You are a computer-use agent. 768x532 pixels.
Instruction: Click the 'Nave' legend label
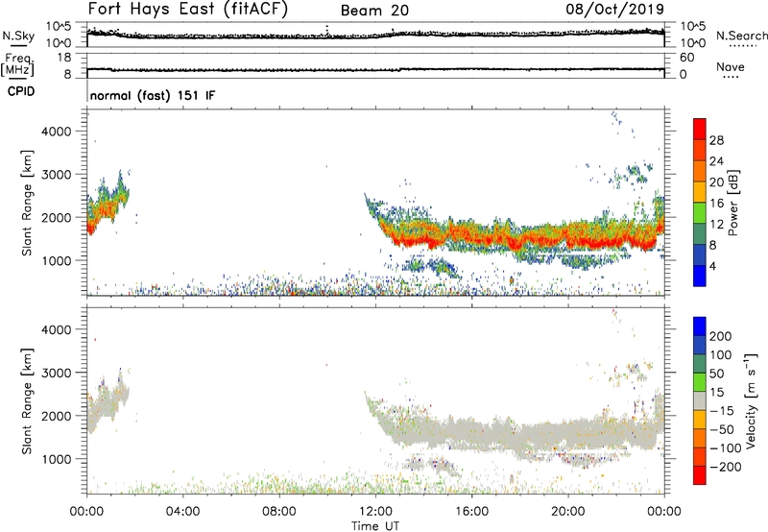tap(731, 67)
